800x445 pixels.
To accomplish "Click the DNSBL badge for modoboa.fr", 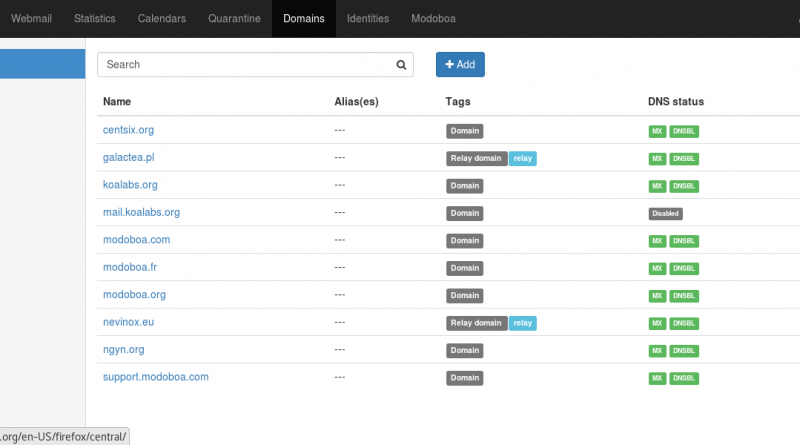I will point(684,269).
